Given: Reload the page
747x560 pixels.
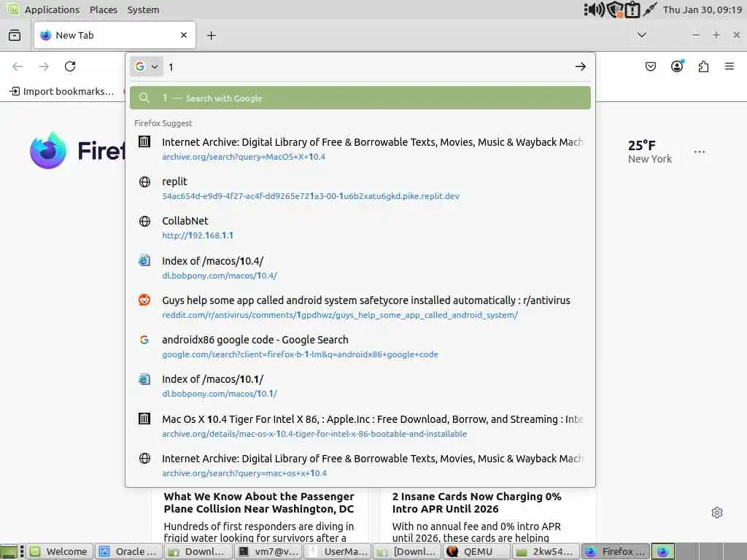Looking at the screenshot, I should 70,66.
